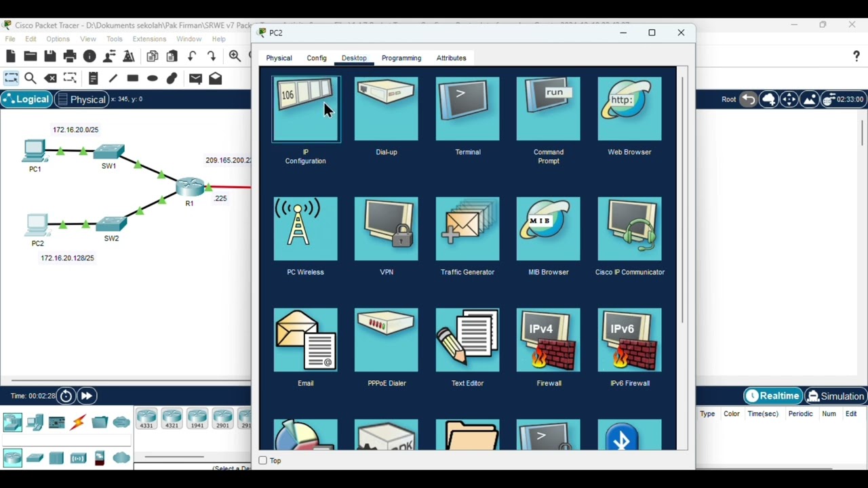This screenshot has height=488, width=868.
Task: Zoom in on the workspace
Action: click(235, 56)
